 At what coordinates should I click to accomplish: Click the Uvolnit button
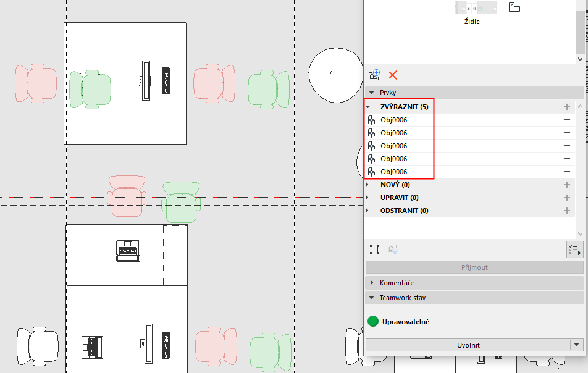468,345
